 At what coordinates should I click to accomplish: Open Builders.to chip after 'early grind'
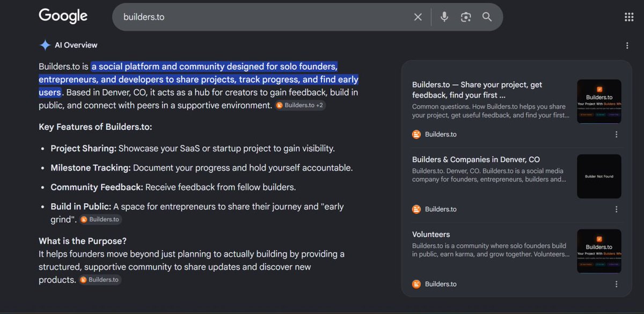click(x=100, y=220)
